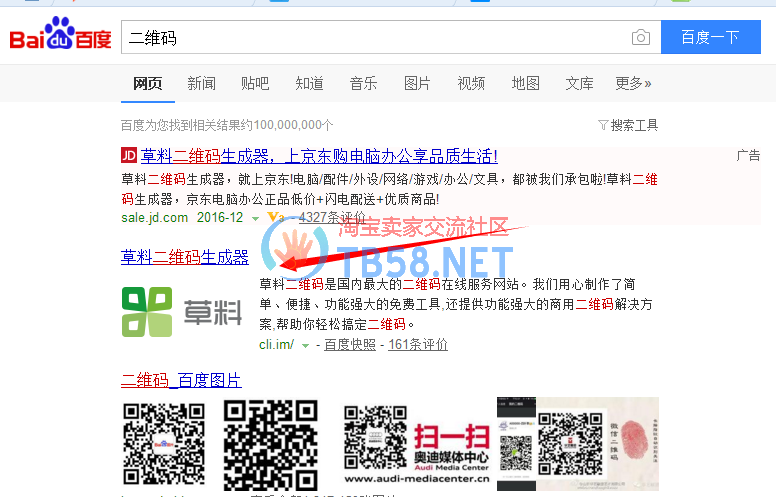Screen dimensions: 776x497
Task: Expand dropdown arrow next to cli.im
Action: 306,345
